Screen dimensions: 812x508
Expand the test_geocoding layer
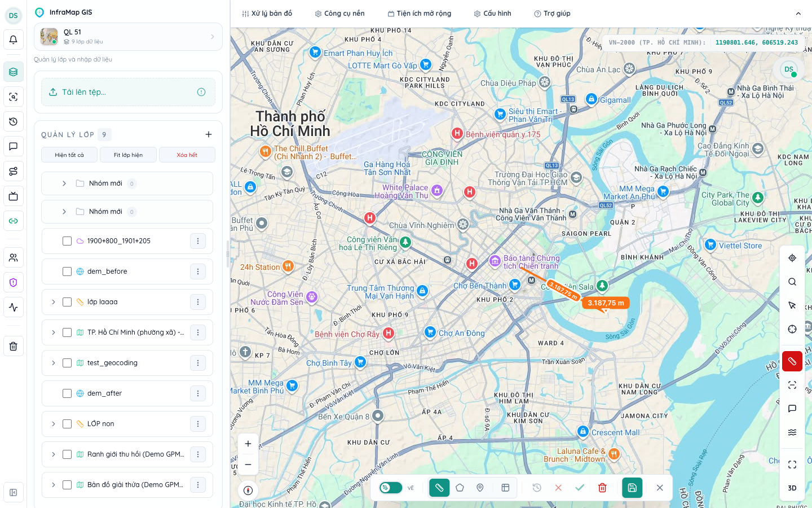[54, 363]
